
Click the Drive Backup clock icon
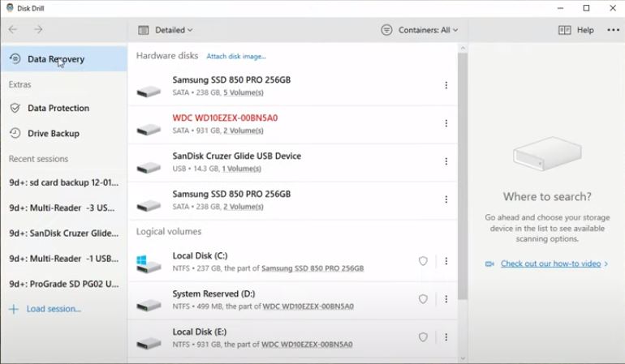tap(15, 133)
